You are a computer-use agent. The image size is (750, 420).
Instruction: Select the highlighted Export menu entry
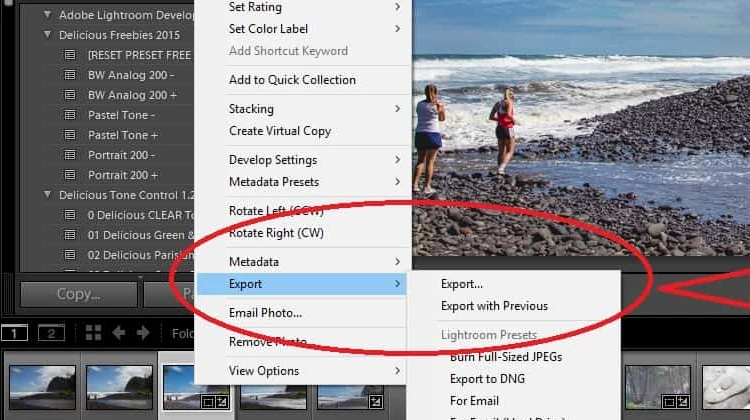point(302,284)
